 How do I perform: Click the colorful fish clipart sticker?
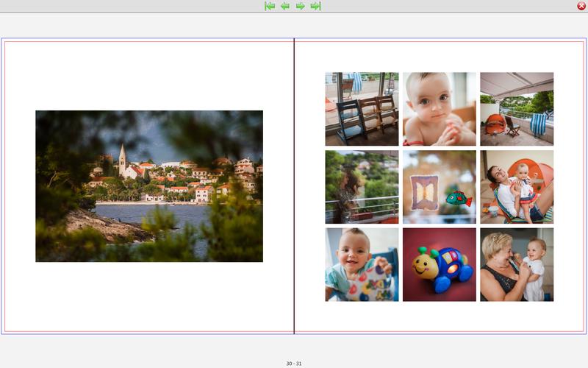[459, 198]
